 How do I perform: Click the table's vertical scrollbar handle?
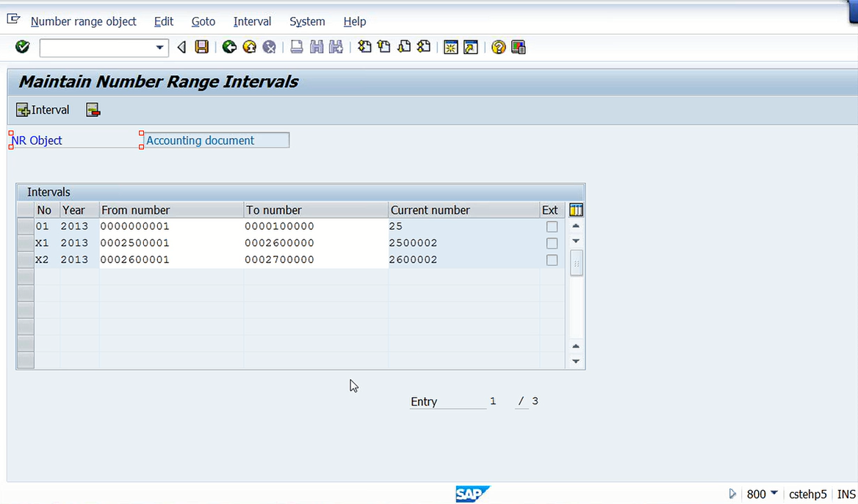coord(576,263)
